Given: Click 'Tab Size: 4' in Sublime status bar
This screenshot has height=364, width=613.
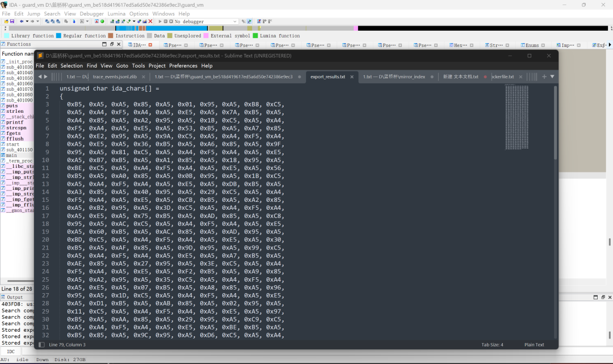Looking at the screenshot, I should (x=492, y=345).
